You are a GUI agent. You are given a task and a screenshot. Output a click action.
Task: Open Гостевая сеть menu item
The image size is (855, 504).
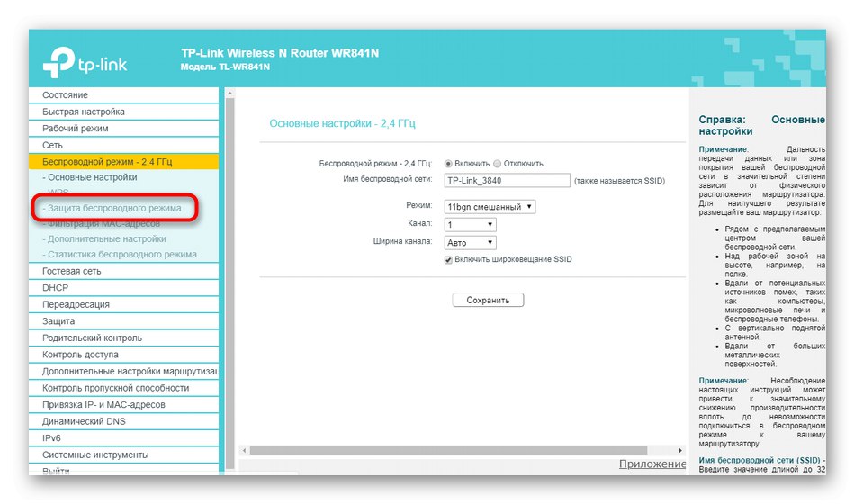pos(124,271)
